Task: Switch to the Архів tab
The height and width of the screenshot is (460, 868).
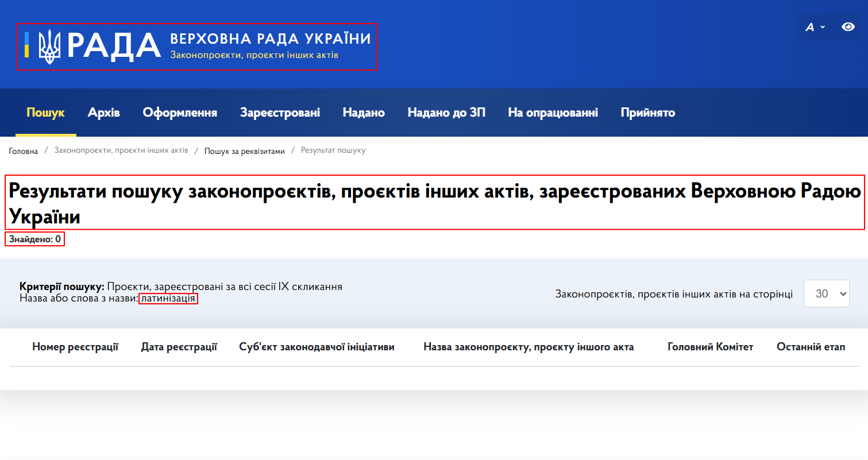Action: tap(104, 113)
